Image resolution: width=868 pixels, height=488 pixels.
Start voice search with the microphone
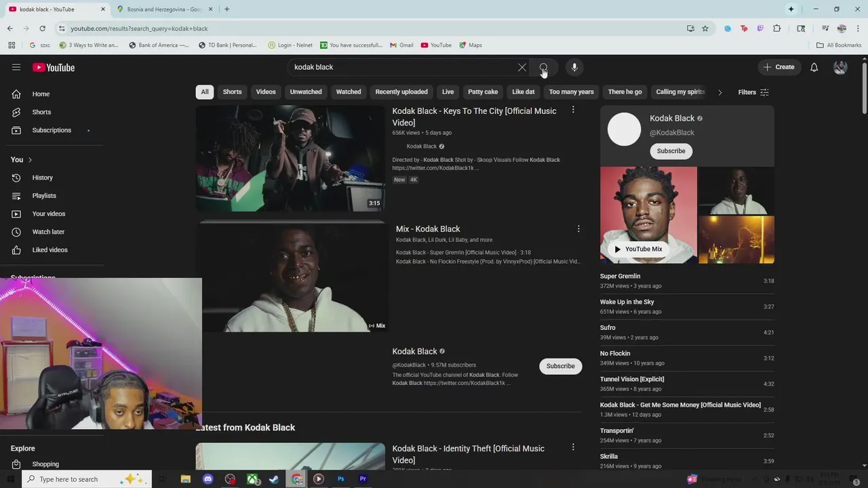coord(574,67)
